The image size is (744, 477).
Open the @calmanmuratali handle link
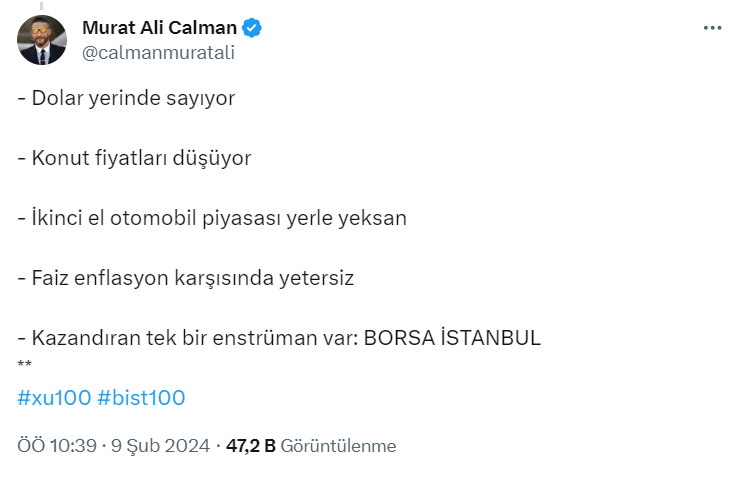coord(158,53)
